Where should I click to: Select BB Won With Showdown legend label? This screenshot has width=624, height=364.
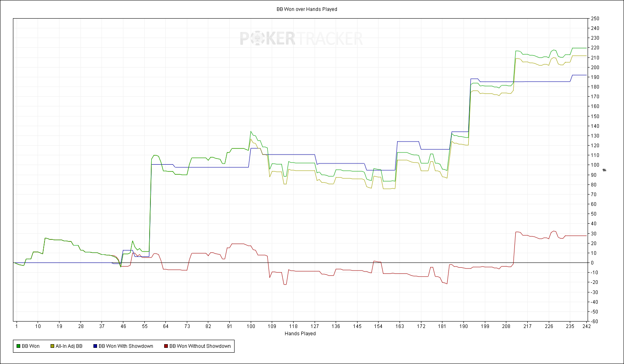pyautogui.click(x=126, y=346)
